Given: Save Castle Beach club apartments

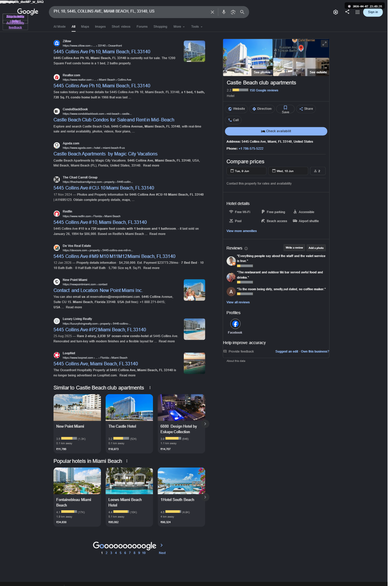Looking at the screenshot, I should click(285, 109).
